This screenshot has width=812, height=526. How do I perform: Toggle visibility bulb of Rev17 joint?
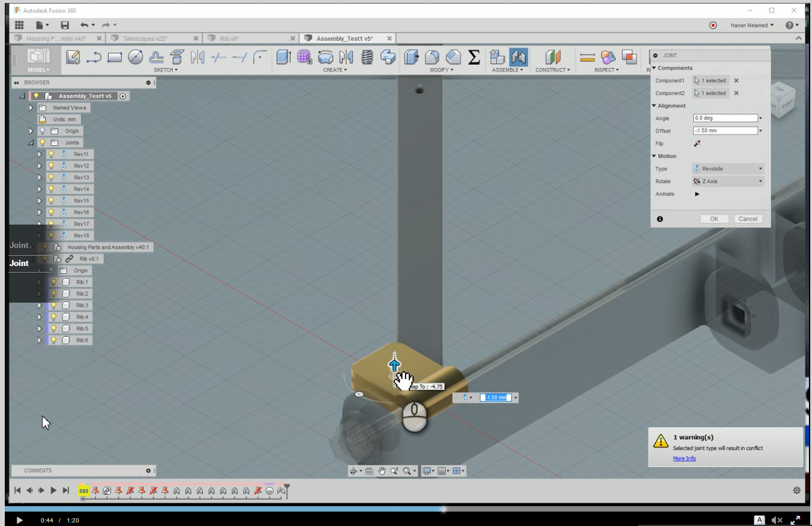52,224
